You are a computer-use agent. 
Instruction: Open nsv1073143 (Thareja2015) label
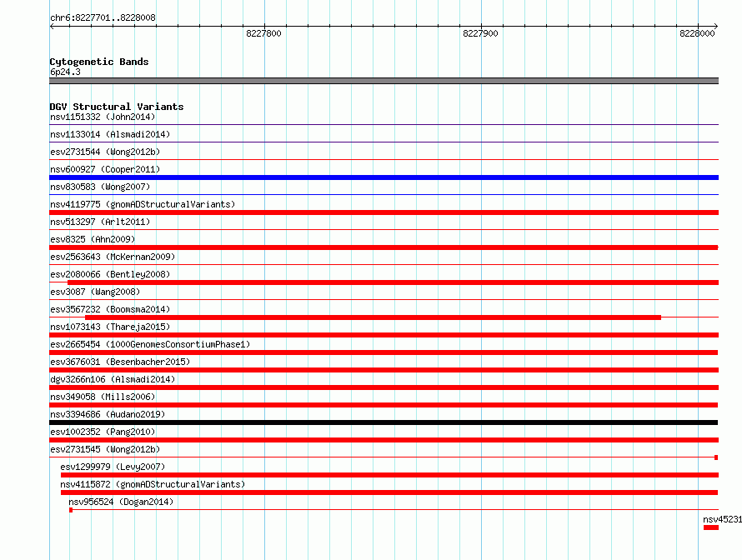click(x=110, y=327)
